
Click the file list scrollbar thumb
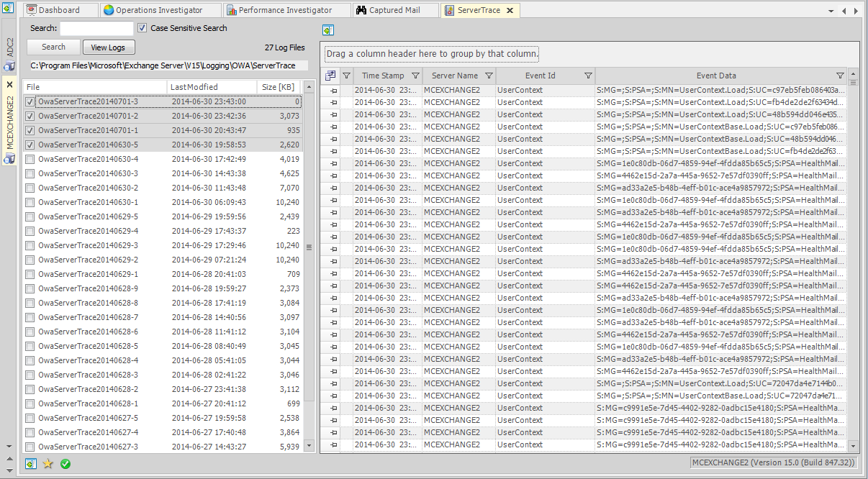coord(309,247)
